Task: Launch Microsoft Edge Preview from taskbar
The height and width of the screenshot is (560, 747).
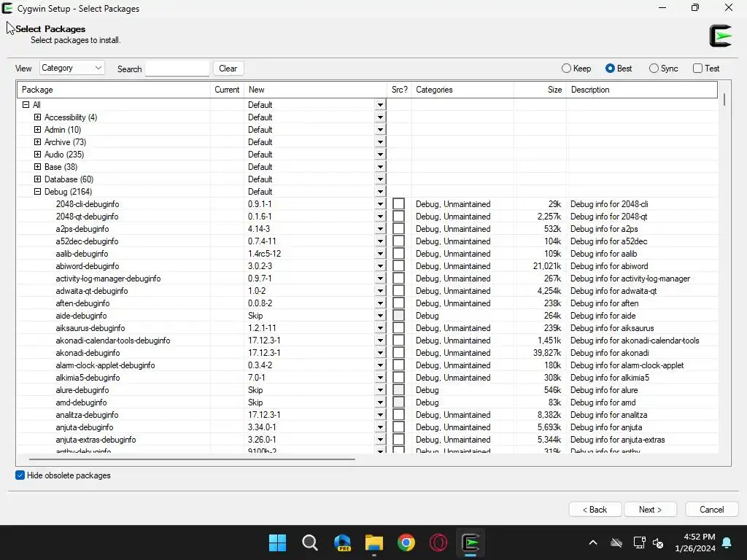Action: point(342,542)
